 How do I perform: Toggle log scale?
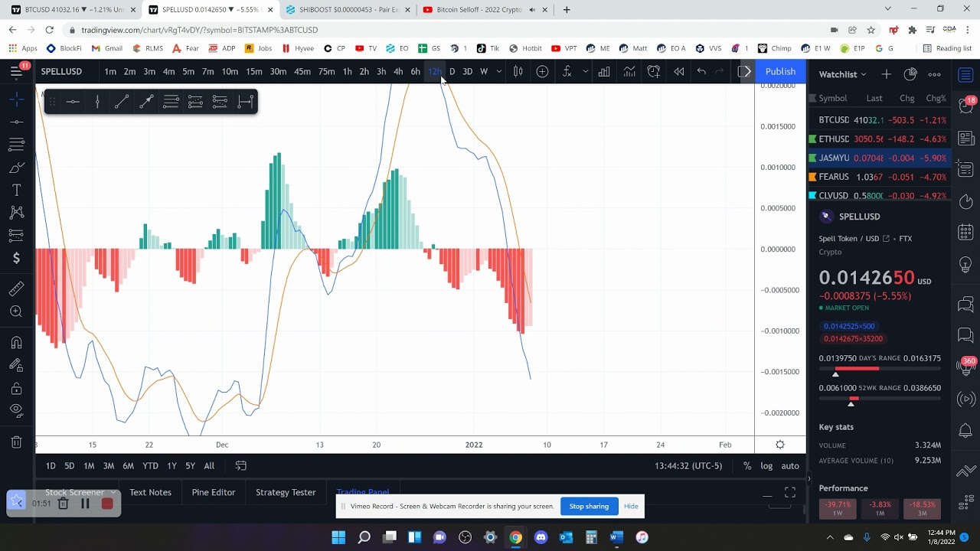point(766,465)
